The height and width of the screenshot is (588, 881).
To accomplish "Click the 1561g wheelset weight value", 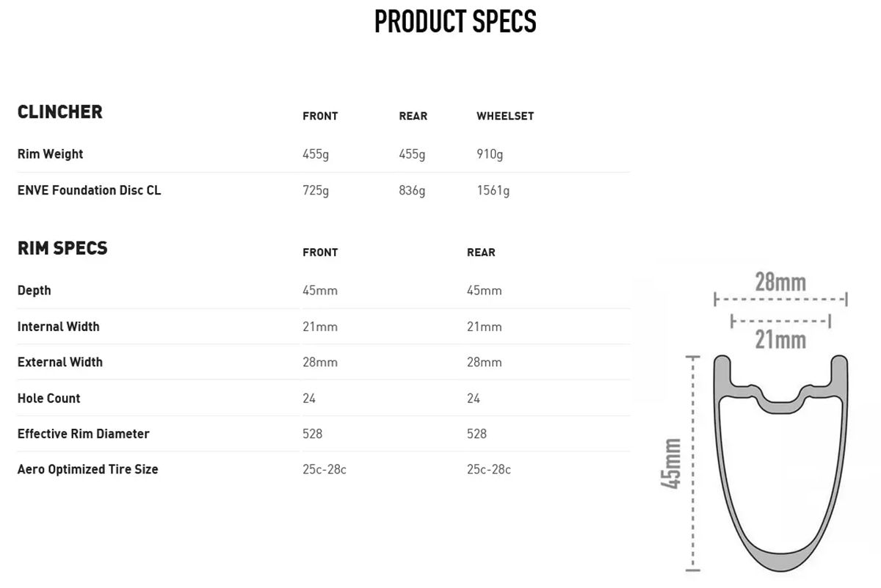I will tap(493, 191).
